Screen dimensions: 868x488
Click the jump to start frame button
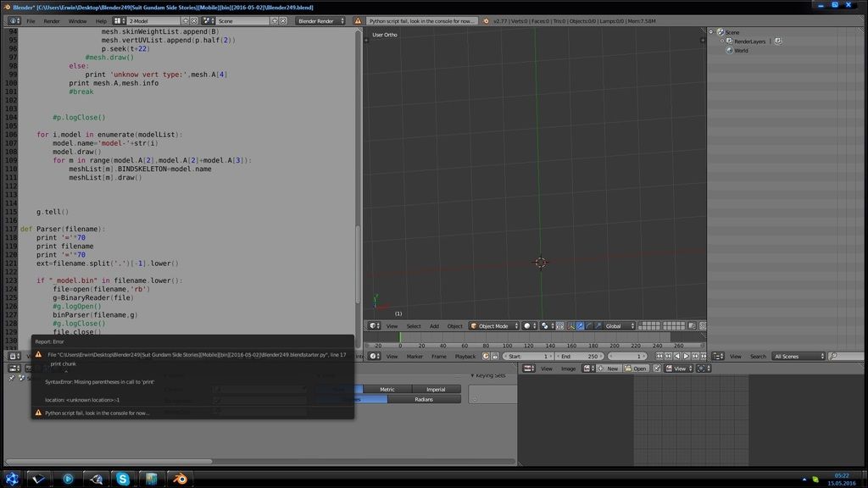tap(659, 357)
